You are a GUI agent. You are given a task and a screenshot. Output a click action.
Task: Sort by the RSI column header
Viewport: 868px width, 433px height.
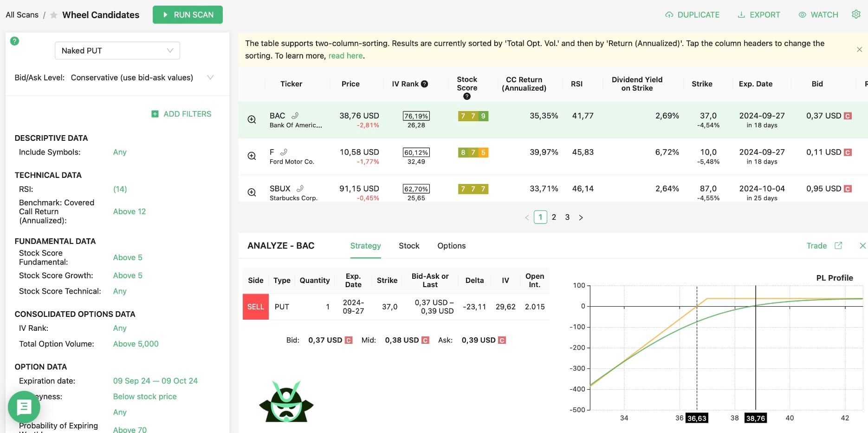pyautogui.click(x=577, y=84)
